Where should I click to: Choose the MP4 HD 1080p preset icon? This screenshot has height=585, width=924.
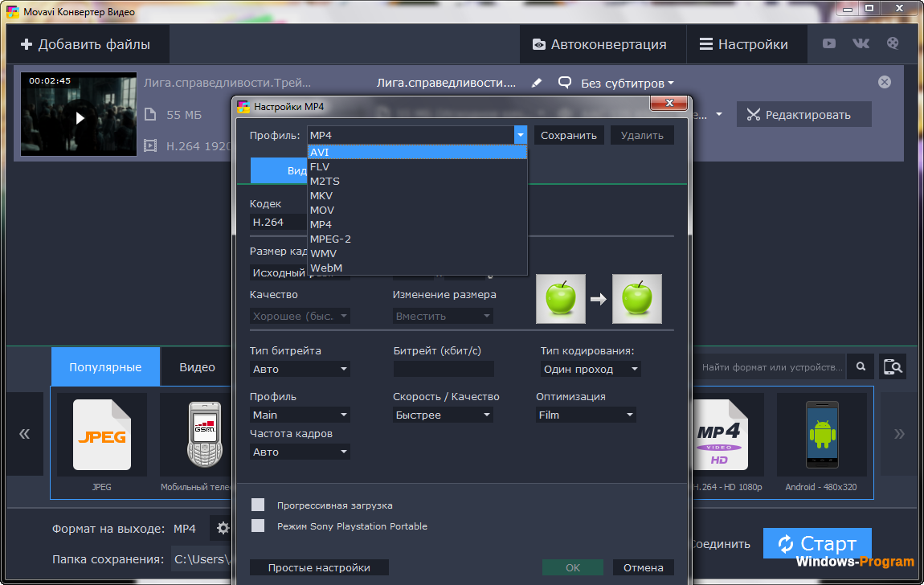click(720, 435)
